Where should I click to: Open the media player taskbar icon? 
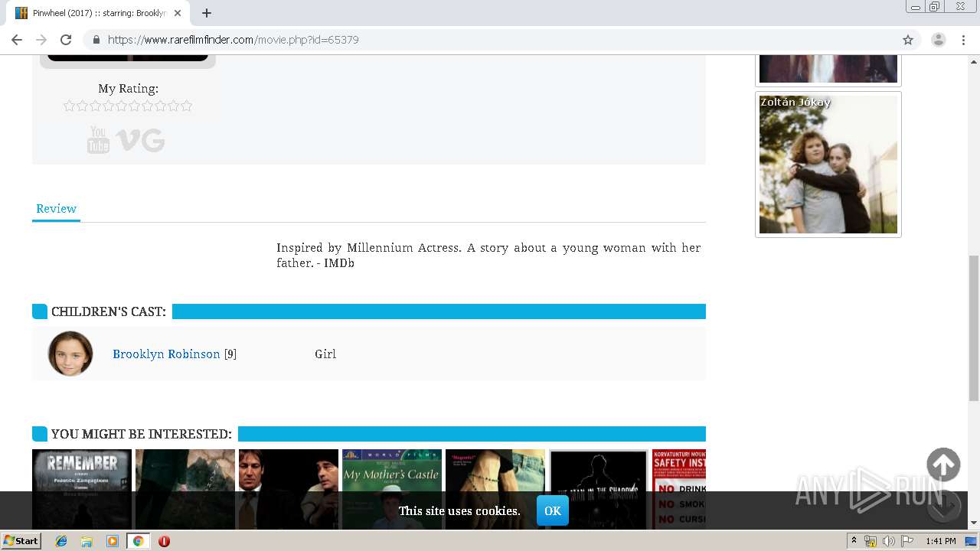click(x=113, y=541)
